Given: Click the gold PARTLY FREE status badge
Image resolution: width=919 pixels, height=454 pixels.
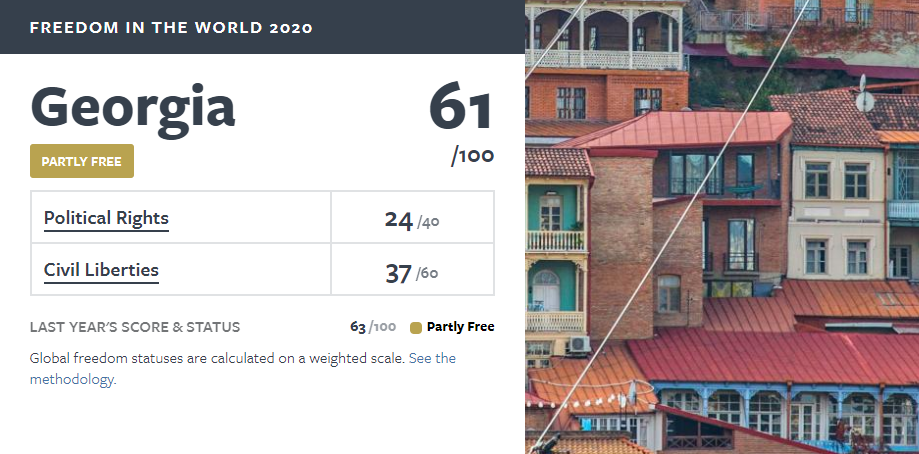Looking at the screenshot, I should (x=81, y=161).
